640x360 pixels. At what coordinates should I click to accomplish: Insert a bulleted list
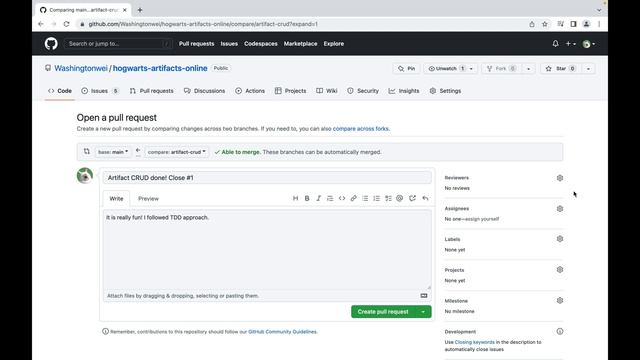365,198
